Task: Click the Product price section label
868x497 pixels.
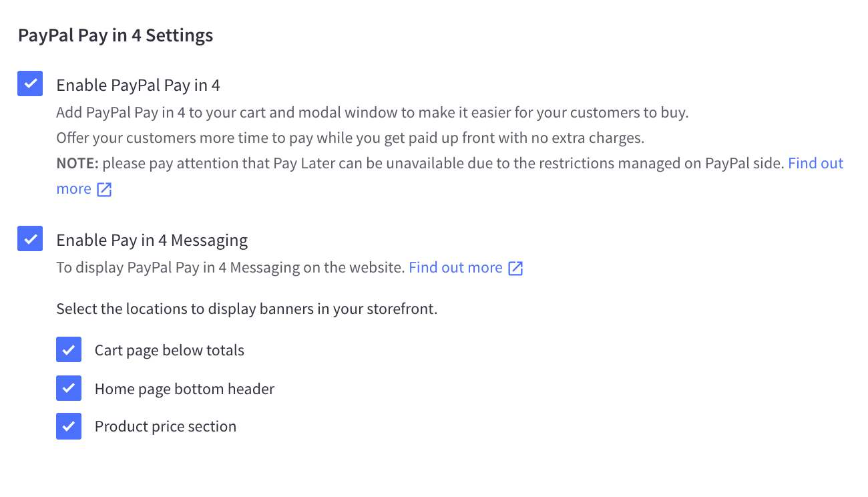Action: click(166, 427)
